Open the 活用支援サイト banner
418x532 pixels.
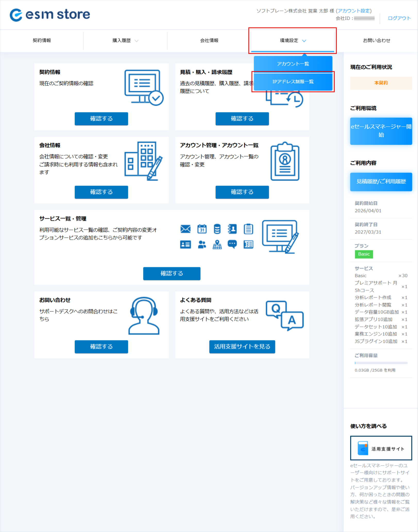click(x=381, y=448)
